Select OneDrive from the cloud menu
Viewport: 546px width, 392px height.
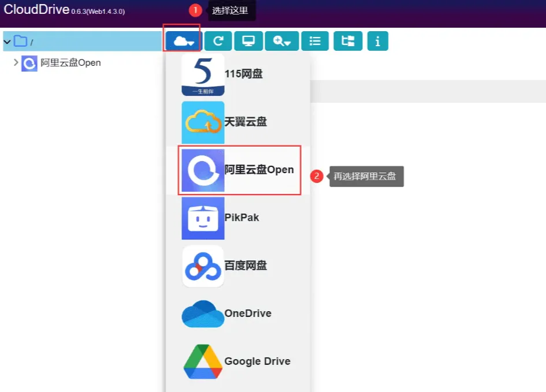tap(238, 313)
